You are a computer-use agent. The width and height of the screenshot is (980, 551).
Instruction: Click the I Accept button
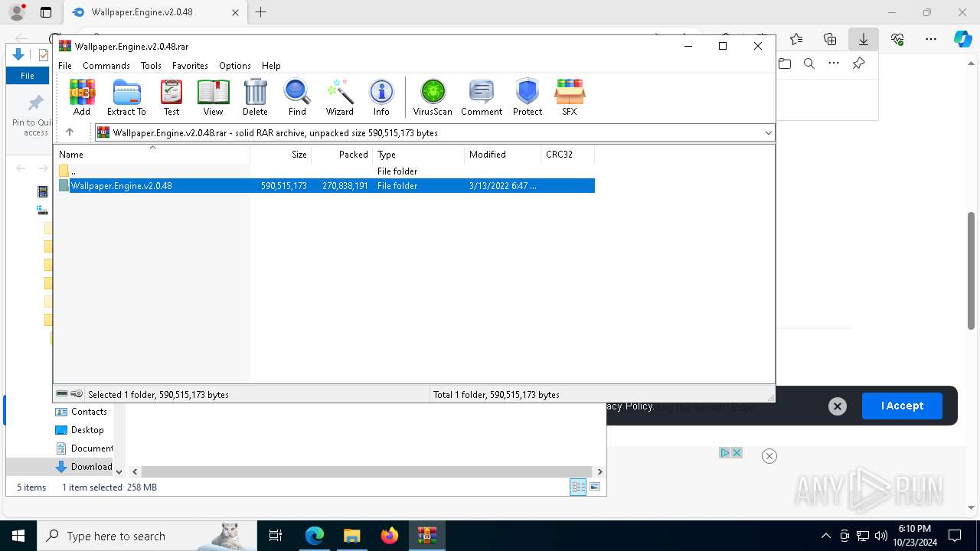point(902,406)
